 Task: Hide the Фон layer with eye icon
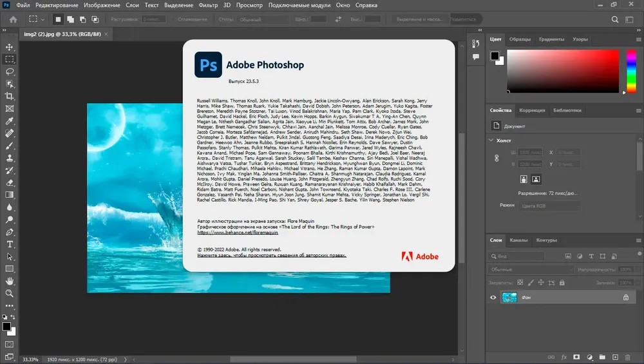pos(493,298)
